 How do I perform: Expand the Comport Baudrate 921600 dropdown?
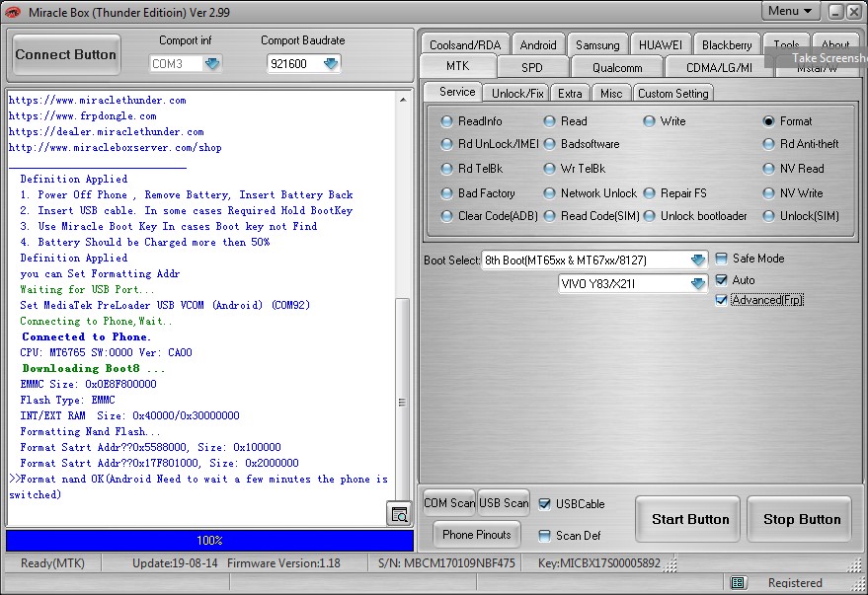pyautogui.click(x=331, y=63)
